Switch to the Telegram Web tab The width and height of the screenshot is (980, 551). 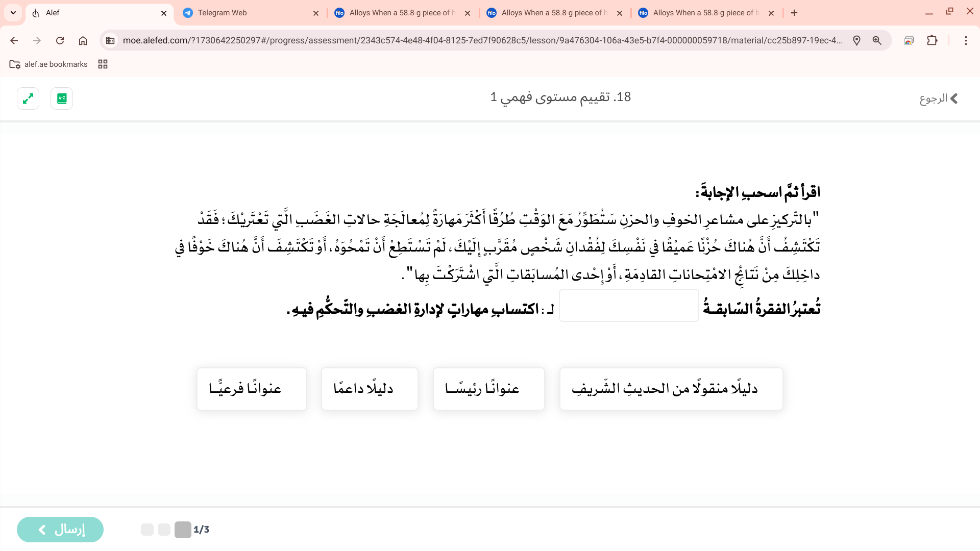pos(250,13)
